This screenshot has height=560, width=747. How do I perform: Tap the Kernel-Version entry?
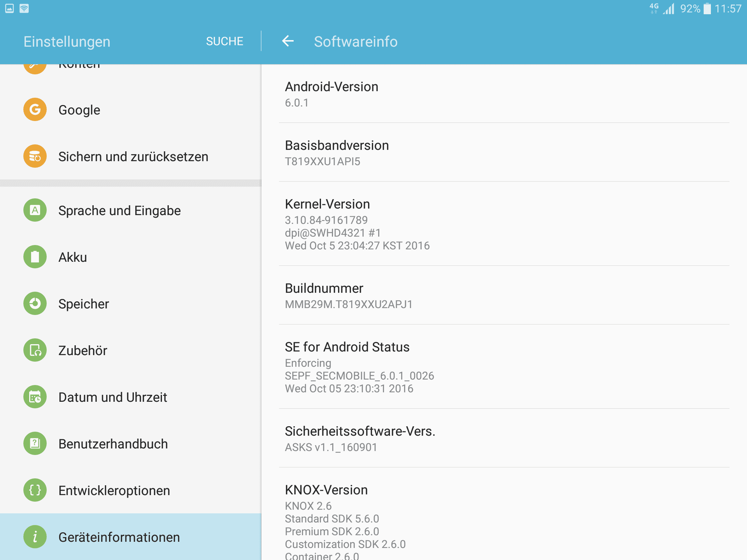504,224
